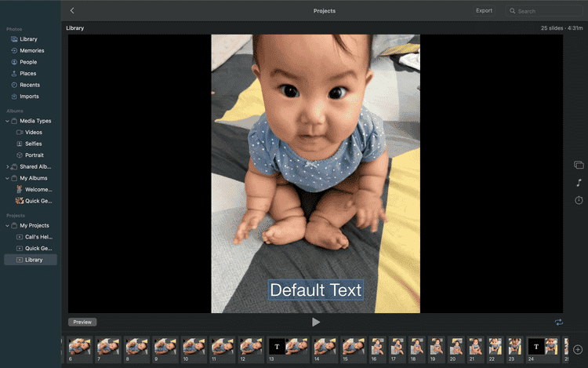Viewport: 588px width, 368px height.
Task: Click the add slide plus button
Action: click(x=578, y=349)
